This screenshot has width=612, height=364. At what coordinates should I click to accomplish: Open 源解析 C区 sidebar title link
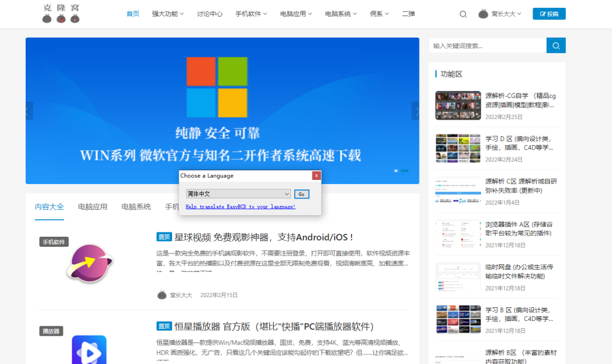click(521, 186)
